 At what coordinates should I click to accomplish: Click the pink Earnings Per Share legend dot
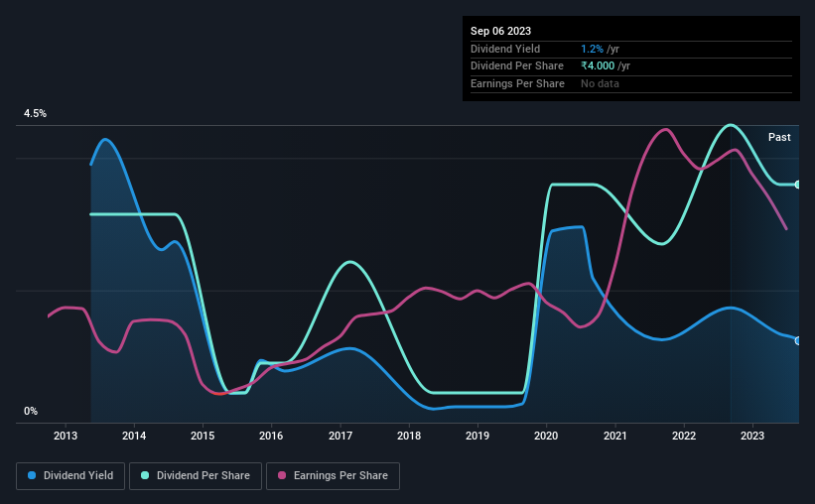click(x=282, y=475)
